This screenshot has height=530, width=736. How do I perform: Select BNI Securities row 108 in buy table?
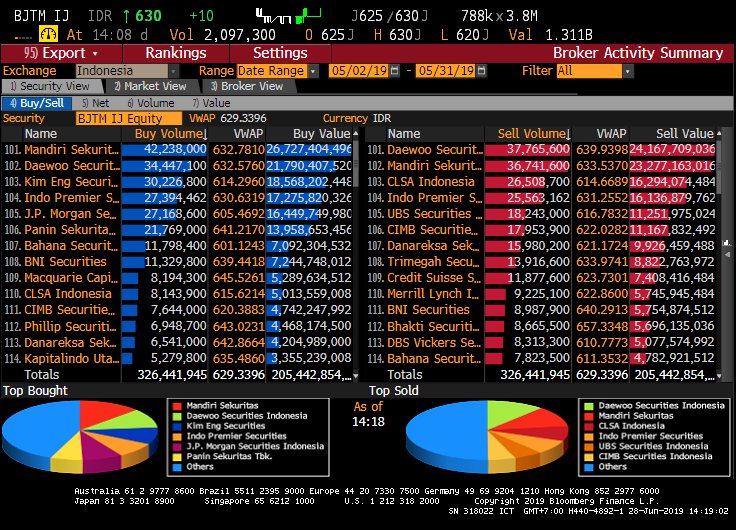(177, 261)
